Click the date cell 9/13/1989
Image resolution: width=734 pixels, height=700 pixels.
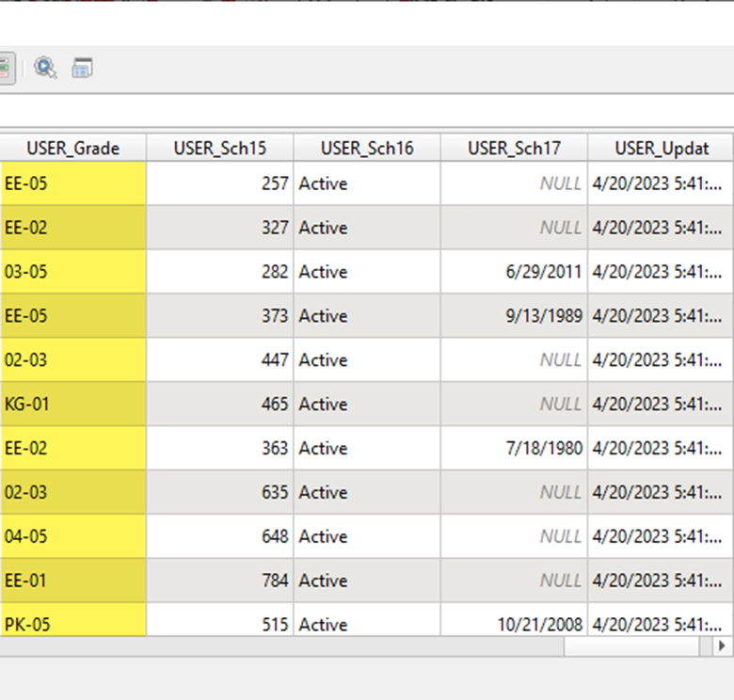click(514, 316)
